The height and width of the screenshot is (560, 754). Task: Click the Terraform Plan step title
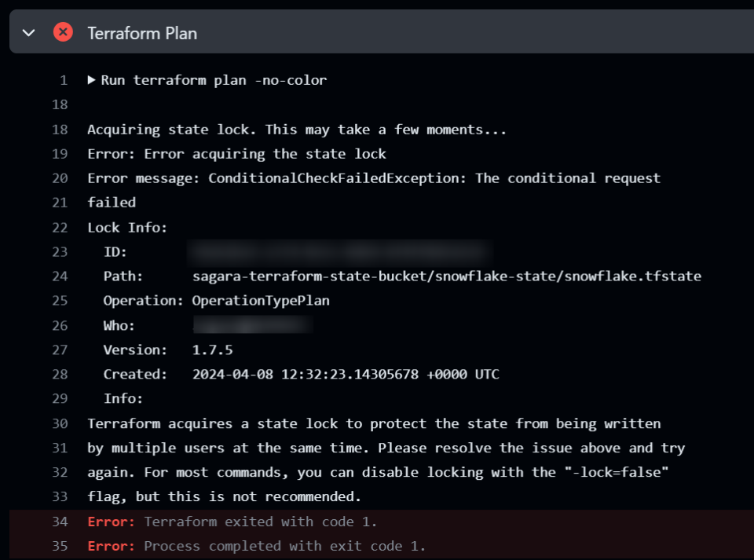142,33
